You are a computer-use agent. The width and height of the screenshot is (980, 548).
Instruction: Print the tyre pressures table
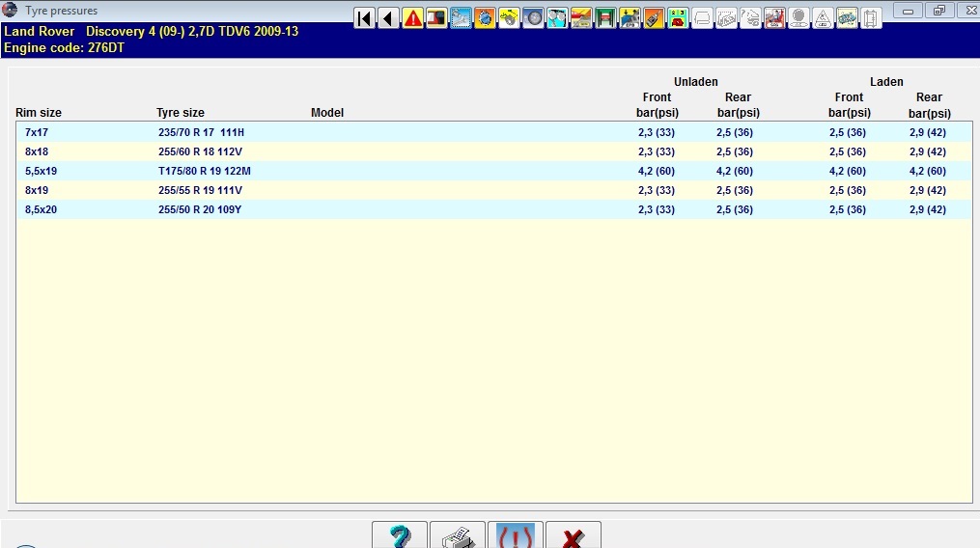coord(457,535)
